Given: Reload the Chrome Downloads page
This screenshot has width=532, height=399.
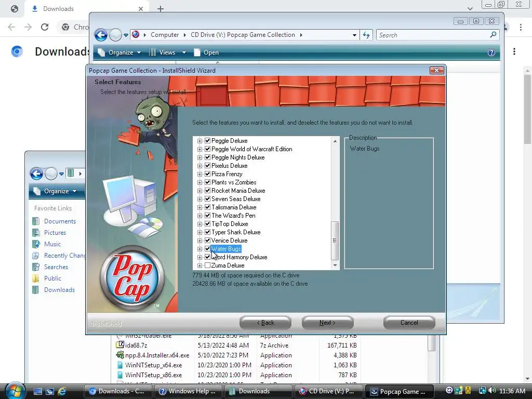Looking at the screenshot, I should (45, 27).
